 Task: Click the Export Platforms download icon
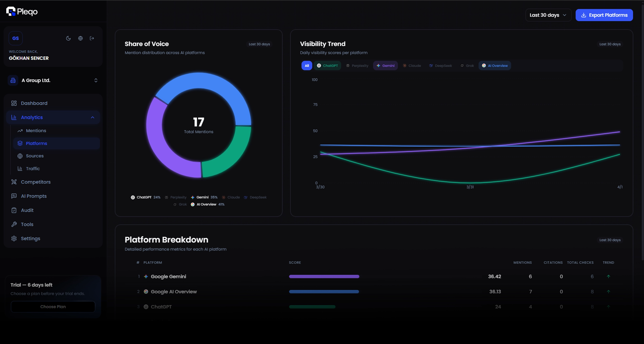pos(584,15)
